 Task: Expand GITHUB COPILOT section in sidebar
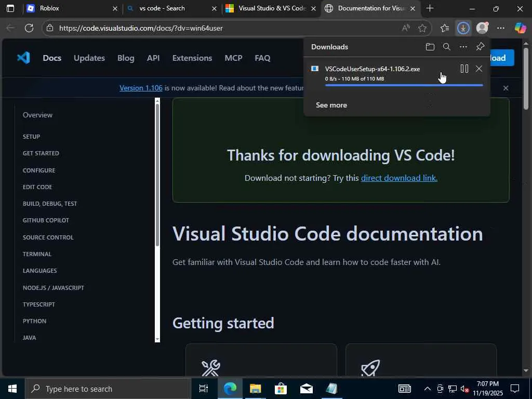pos(46,220)
